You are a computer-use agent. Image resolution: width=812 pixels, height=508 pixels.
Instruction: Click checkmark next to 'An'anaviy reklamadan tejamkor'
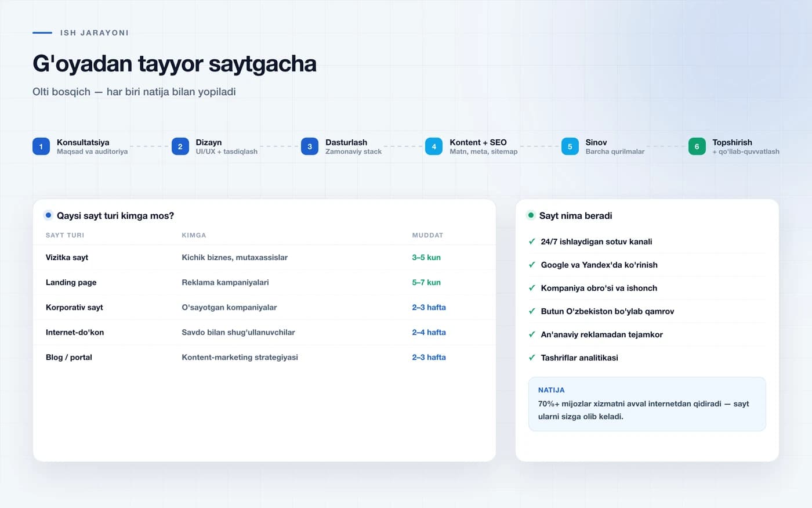click(x=532, y=334)
